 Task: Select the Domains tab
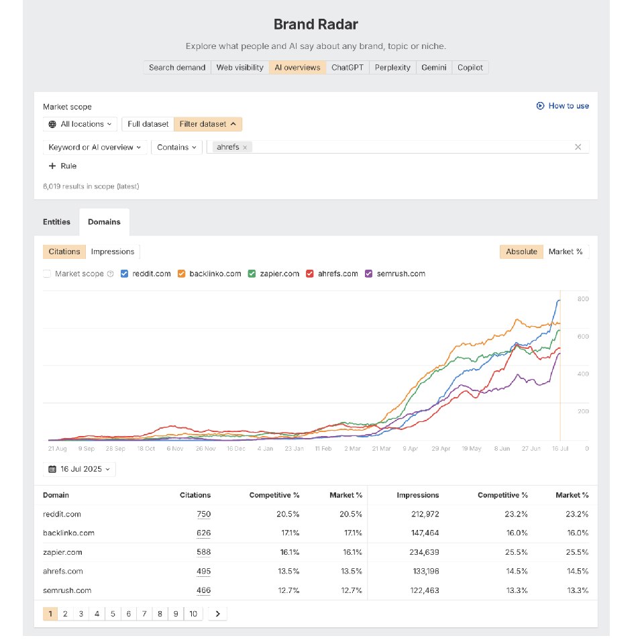[x=105, y=222]
